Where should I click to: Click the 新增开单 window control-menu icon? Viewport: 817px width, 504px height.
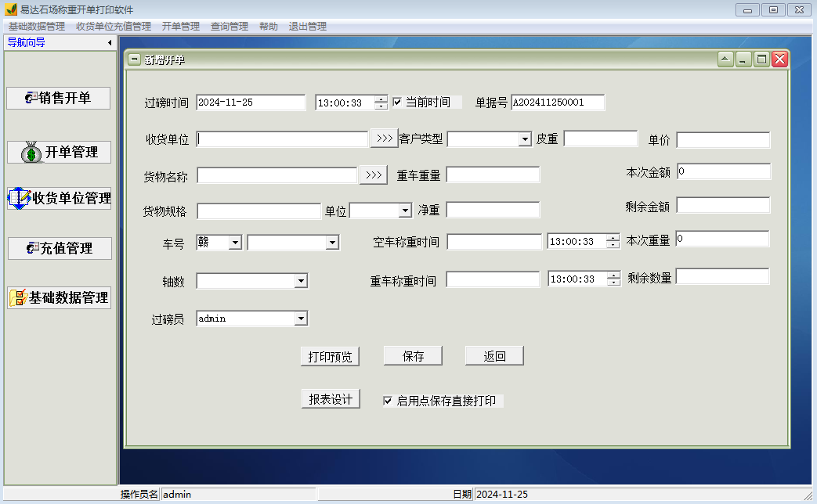[x=136, y=58]
